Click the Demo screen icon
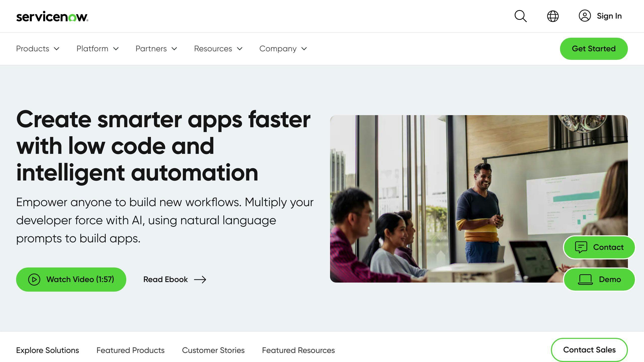The width and height of the screenshot is (644, 362). click(x=585, y=279)
